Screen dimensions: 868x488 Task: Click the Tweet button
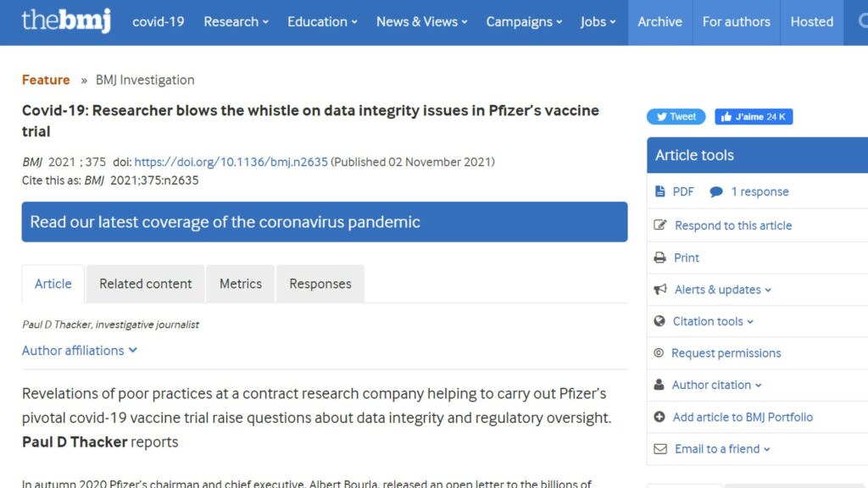click(x=676, y=117)
